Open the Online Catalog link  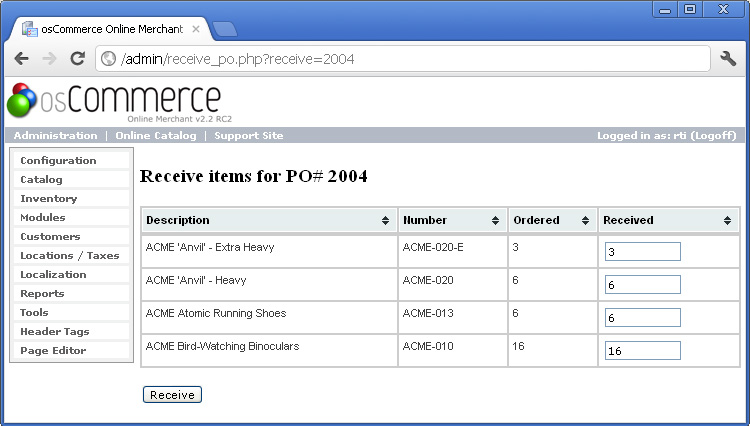coord(156,136)
